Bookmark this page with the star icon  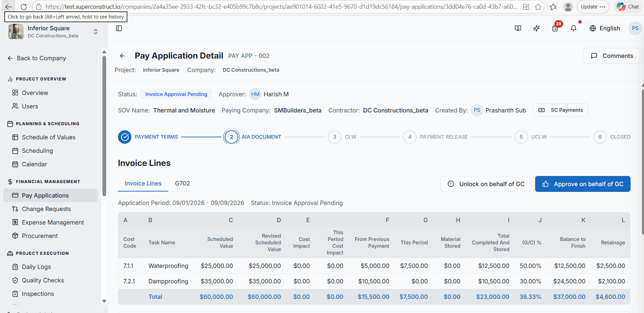tap(538, 7)
